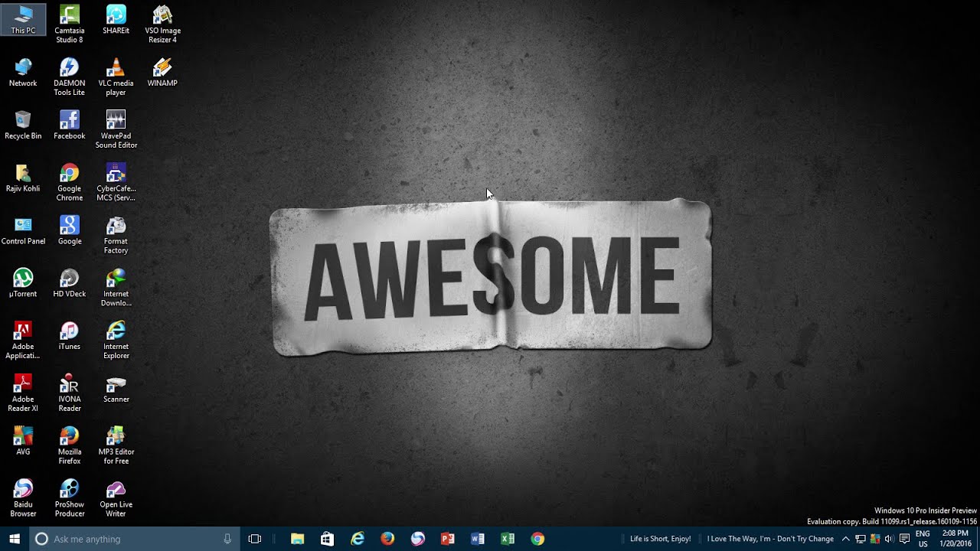Image resolution: width=980 pixels, height=551 pixels.
Task: Open the clock showing 2:08 PM
Action: (957, 539)
